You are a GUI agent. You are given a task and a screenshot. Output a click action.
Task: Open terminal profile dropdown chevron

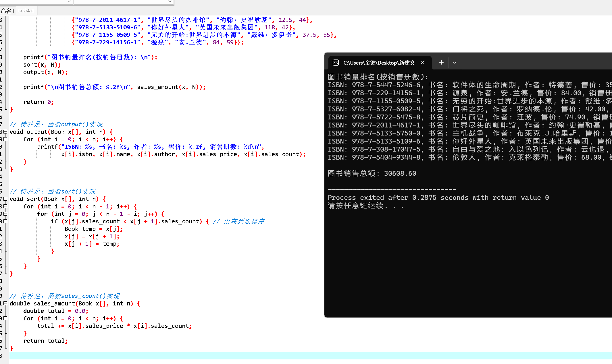(455, 63)
